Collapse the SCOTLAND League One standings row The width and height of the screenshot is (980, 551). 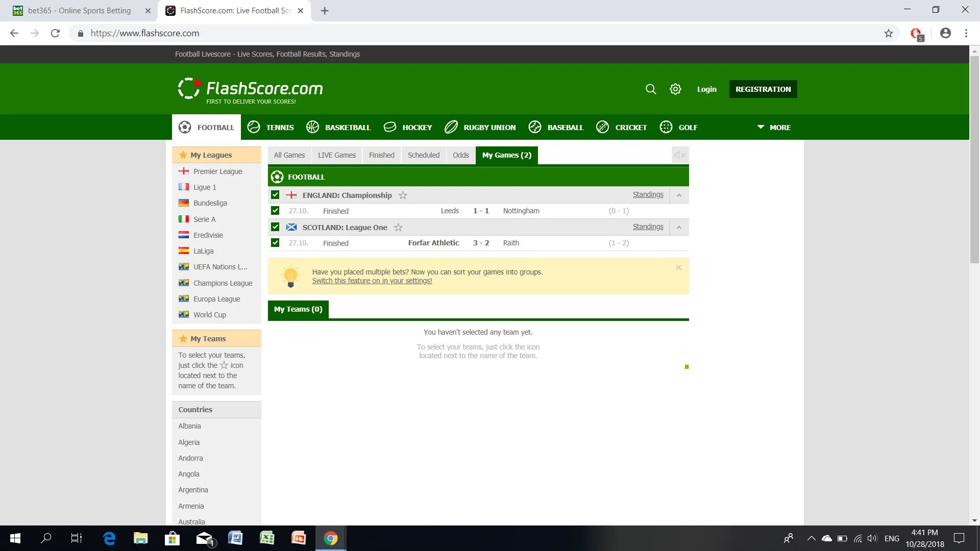pos(678,227)
